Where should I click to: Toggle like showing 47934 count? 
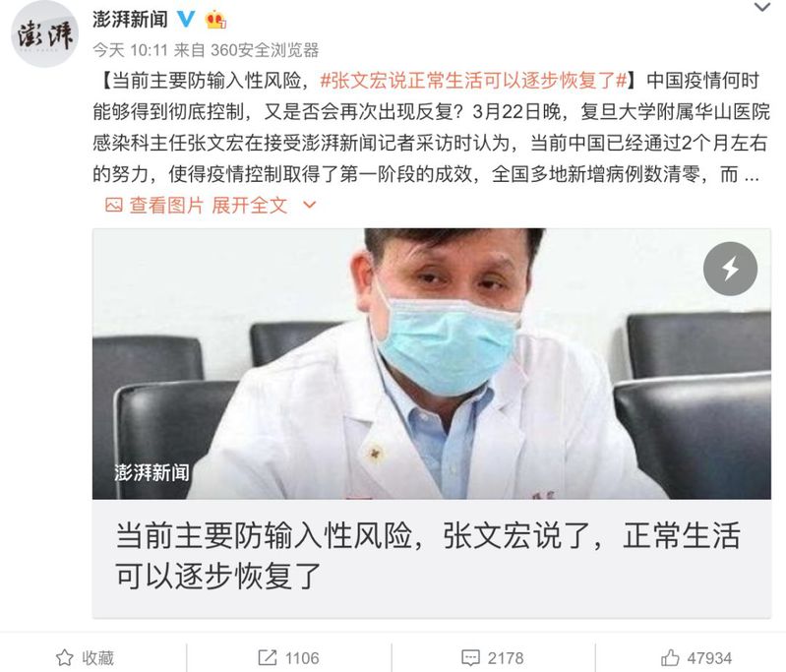click(696, 657)
